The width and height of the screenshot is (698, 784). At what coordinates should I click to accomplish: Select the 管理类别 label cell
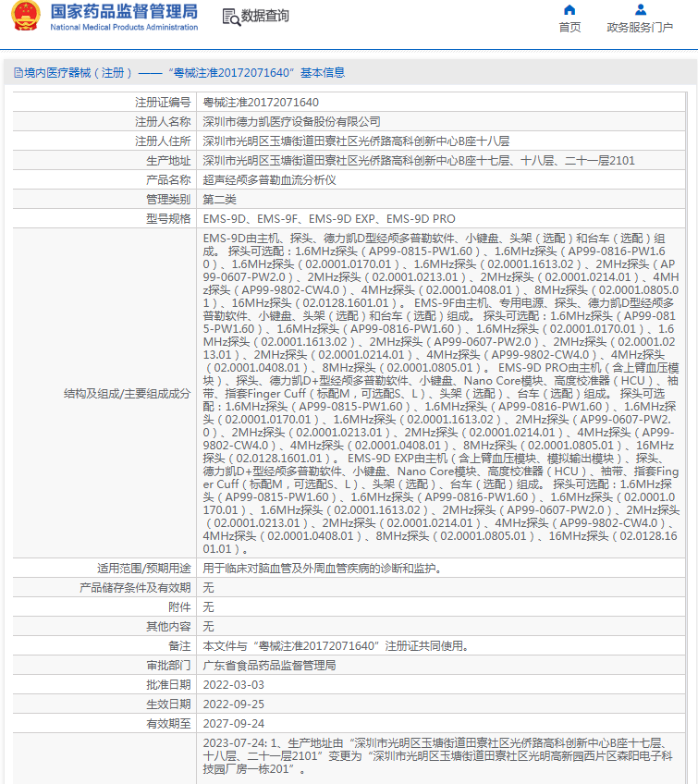click(x=104, y=200)
